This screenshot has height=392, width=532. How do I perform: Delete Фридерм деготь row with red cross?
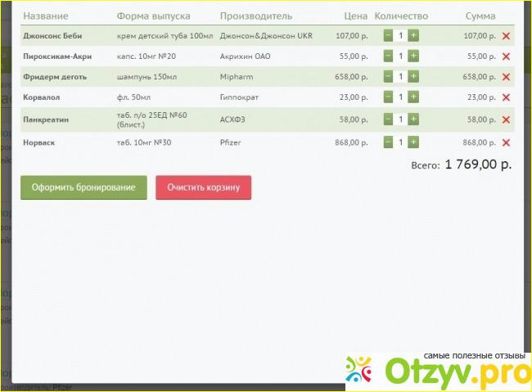506,77
